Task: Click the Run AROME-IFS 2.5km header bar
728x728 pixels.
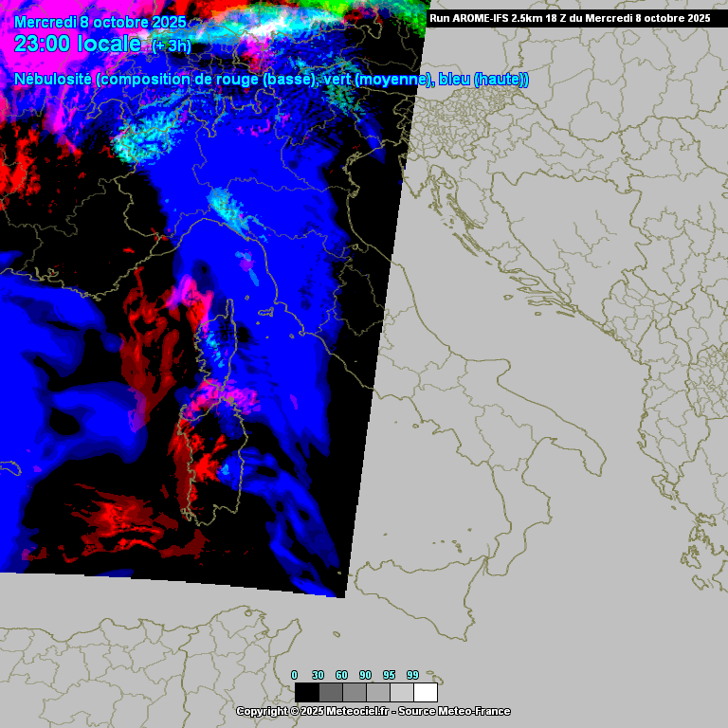Action: pos(569,18)
